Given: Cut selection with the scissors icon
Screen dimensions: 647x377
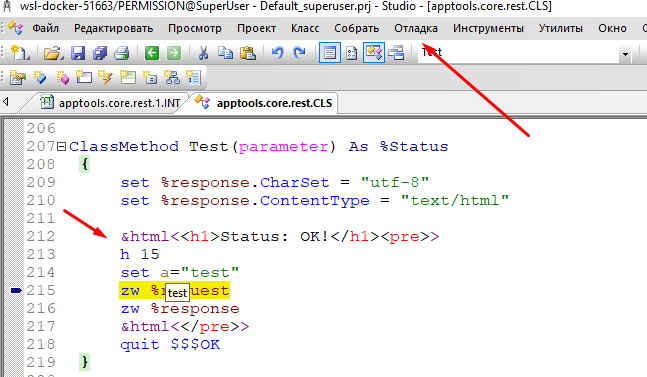Looking at the screenshot, I should click(203, 53).
